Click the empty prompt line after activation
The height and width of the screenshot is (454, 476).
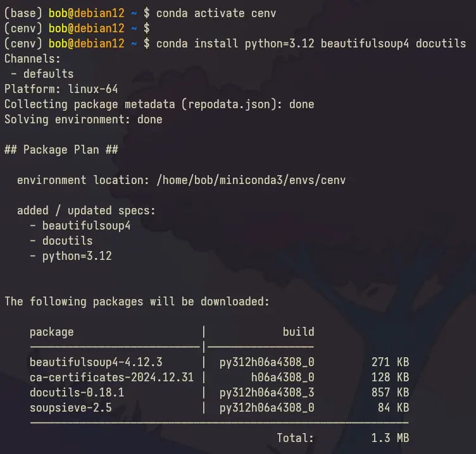(77, 28)
